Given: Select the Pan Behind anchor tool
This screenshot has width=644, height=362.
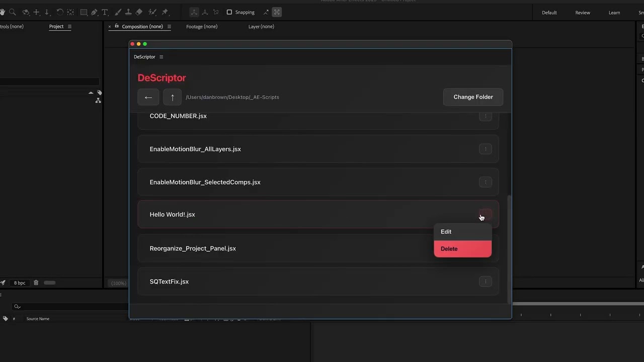Looking at the screenshot, I should click(x=70, y=12).
